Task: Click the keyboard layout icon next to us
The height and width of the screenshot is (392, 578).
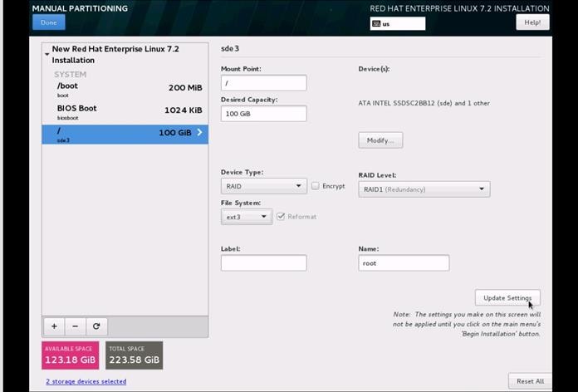Action: pos(376,23)
